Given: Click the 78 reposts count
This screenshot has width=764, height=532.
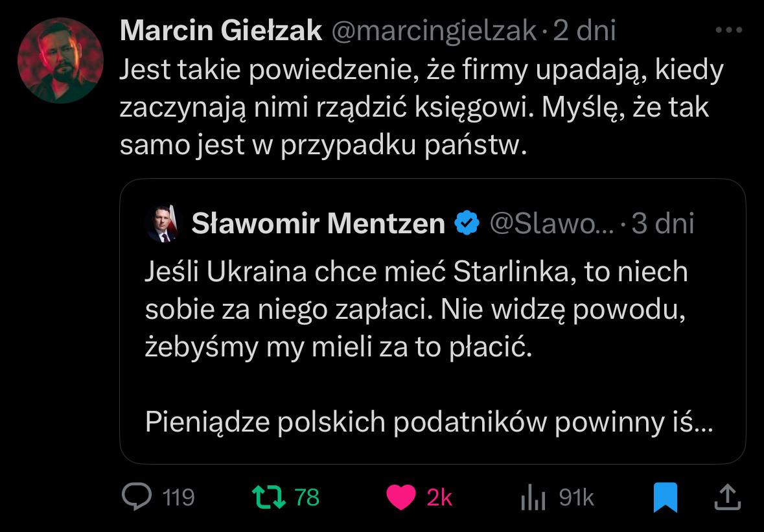Looking at the screenshot, I should click(x=307, y=497).
